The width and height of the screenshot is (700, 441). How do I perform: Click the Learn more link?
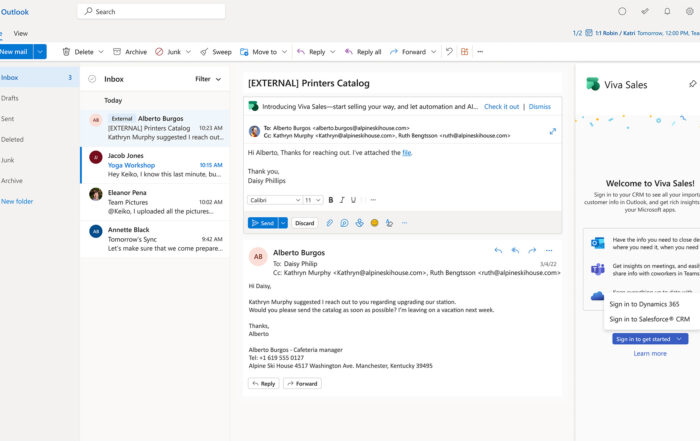(650, 354)
